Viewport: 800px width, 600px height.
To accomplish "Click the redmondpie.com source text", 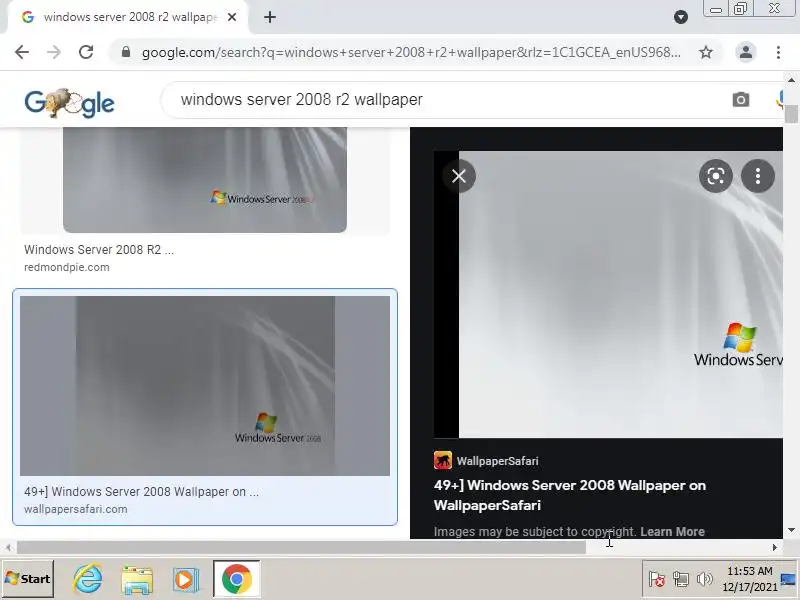I will [x=67, y=267].
